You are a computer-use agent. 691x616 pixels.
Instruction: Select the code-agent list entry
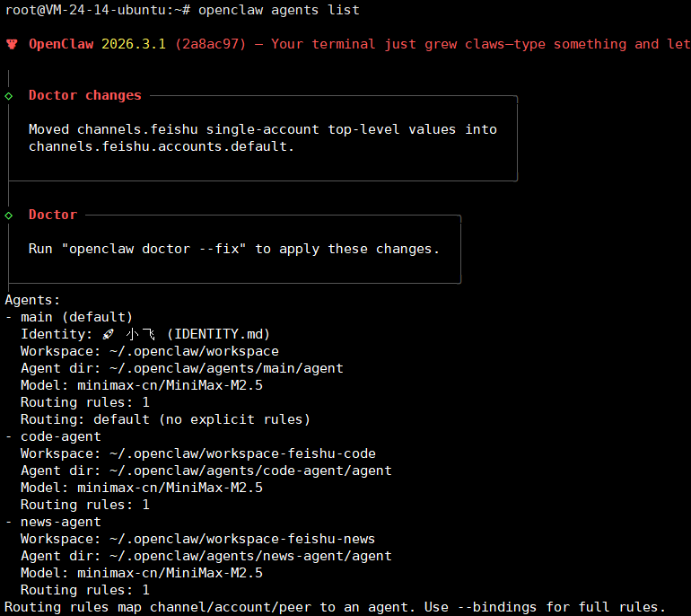(x=60, y=436)
